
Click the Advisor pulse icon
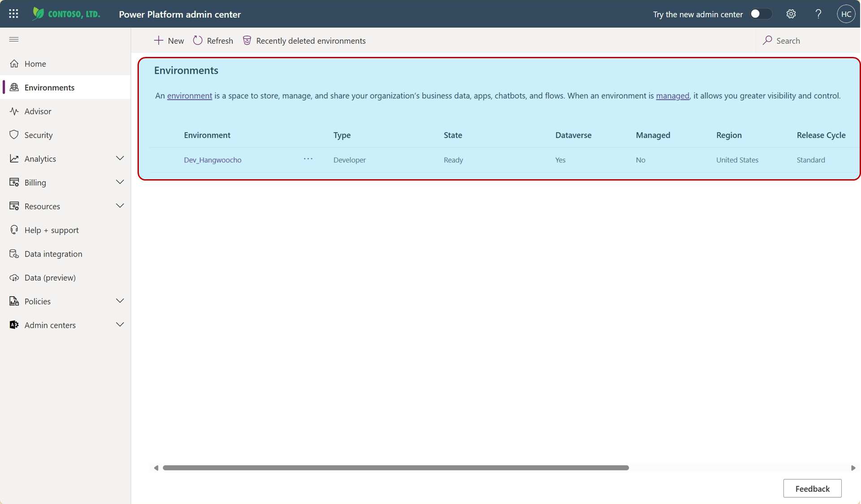click(14, 111)
